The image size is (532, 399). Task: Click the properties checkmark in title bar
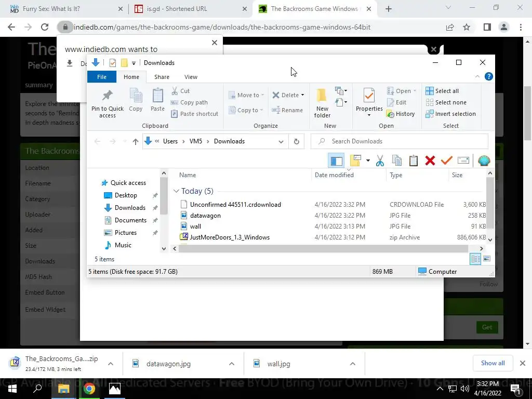pos(113,63)
